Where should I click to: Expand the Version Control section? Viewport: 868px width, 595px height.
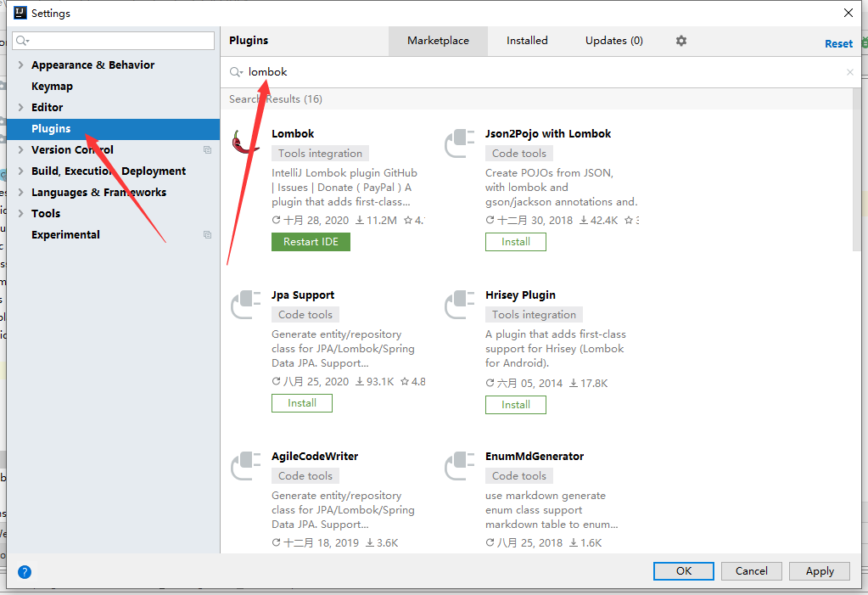pyautogui.click(x=20, y=149)
